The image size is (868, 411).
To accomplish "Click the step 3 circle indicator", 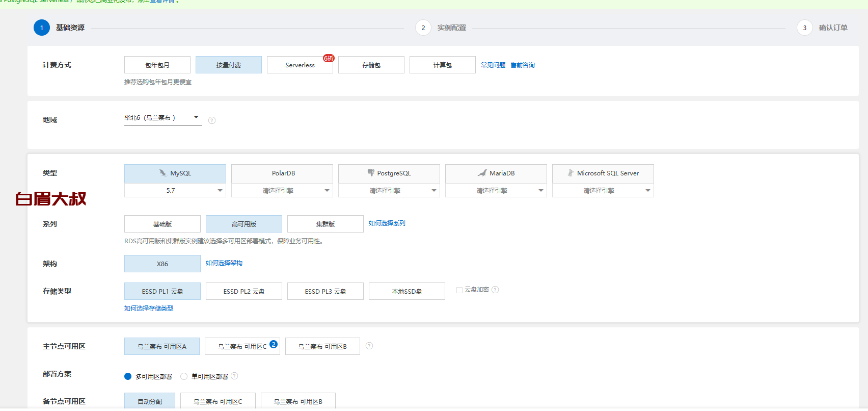I will point(805,28).
